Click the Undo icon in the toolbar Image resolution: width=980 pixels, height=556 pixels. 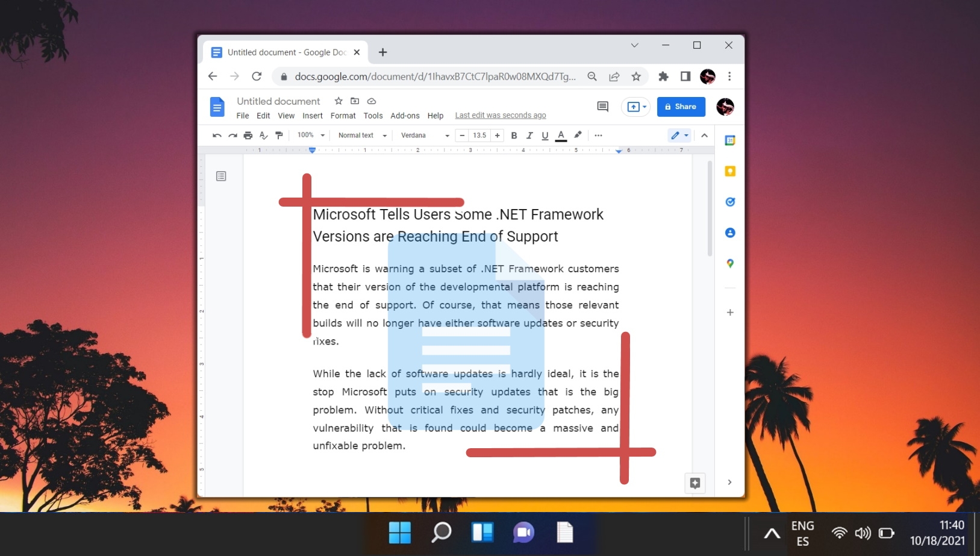point(217,135)
